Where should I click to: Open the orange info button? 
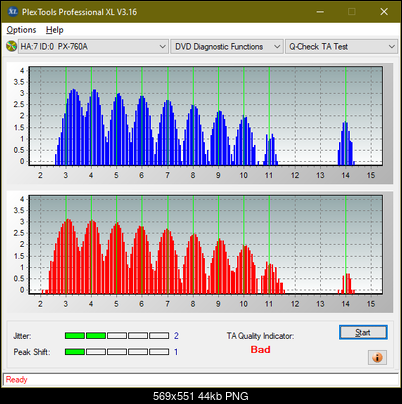pyautogui.click(x=377, y=358)
